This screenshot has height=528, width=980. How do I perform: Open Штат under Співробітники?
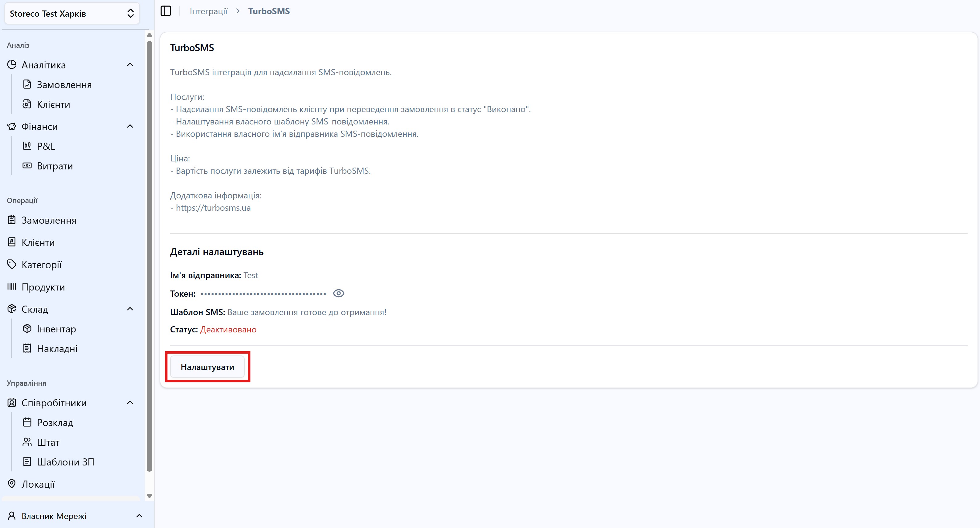coord(48,442)
